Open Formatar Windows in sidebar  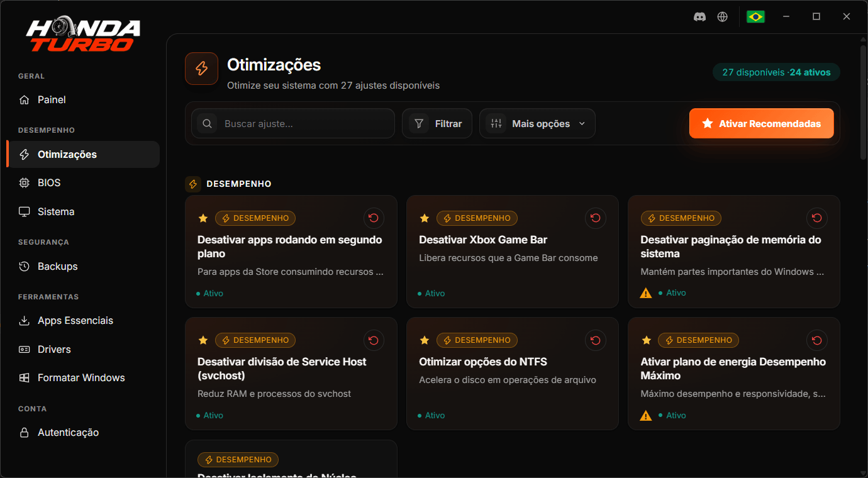(x=83, y=378)
